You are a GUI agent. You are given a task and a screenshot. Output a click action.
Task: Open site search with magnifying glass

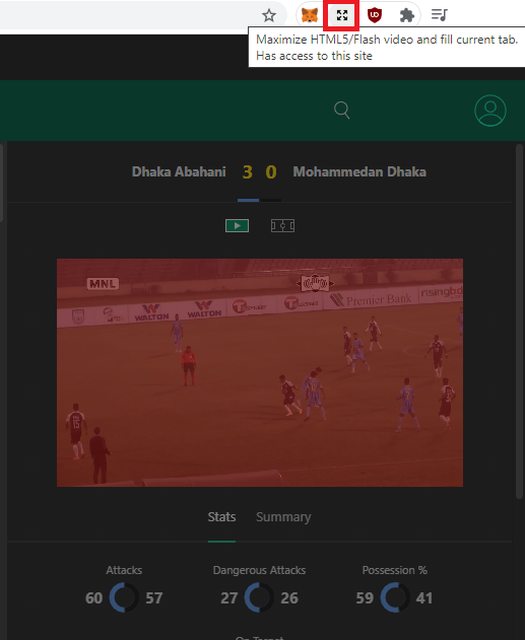(342, 110)
